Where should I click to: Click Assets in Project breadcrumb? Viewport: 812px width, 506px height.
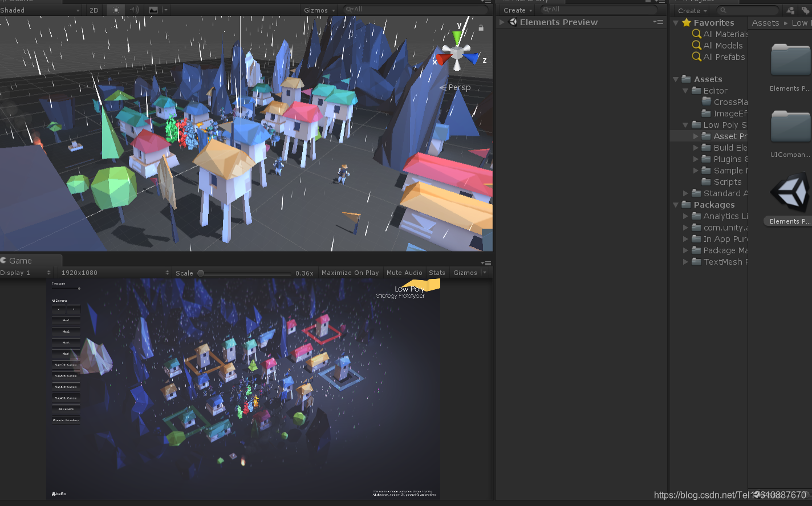[x=765, y=23]
